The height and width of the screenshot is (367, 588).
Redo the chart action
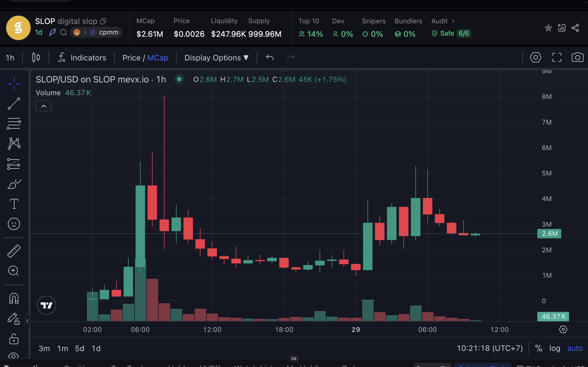291,58
